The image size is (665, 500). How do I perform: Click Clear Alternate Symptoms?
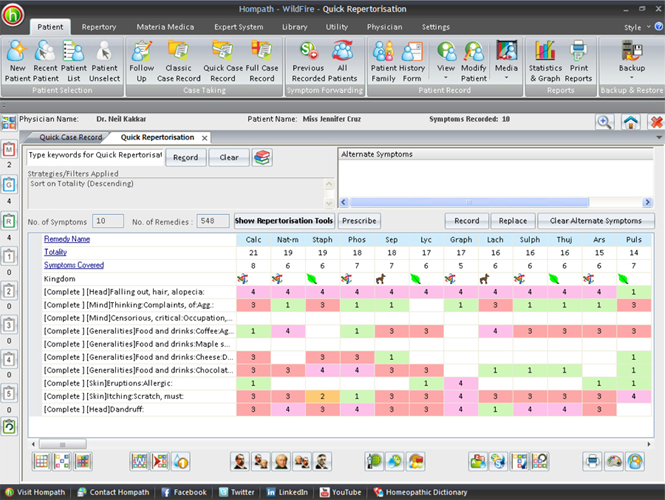coord(595,221)
